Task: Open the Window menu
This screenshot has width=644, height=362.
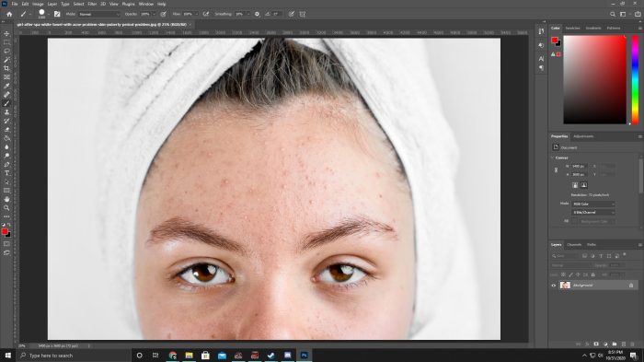Action: [x=145, y=4]
